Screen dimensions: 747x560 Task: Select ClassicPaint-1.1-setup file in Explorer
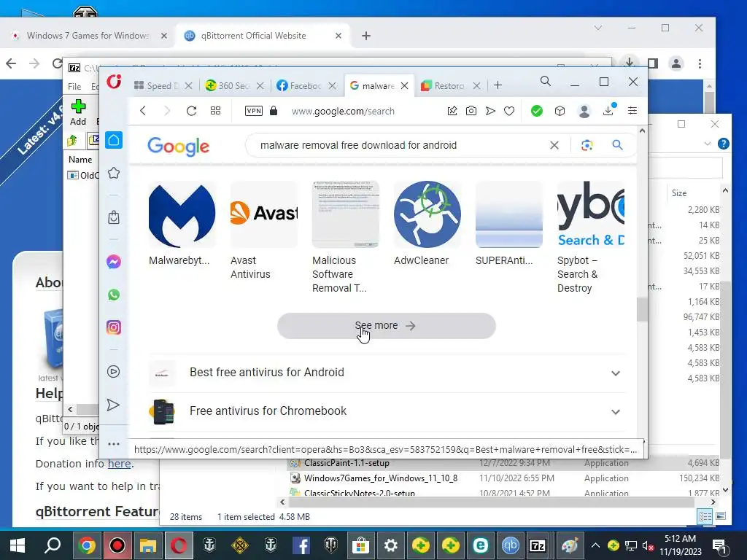[x=347, y=463]
